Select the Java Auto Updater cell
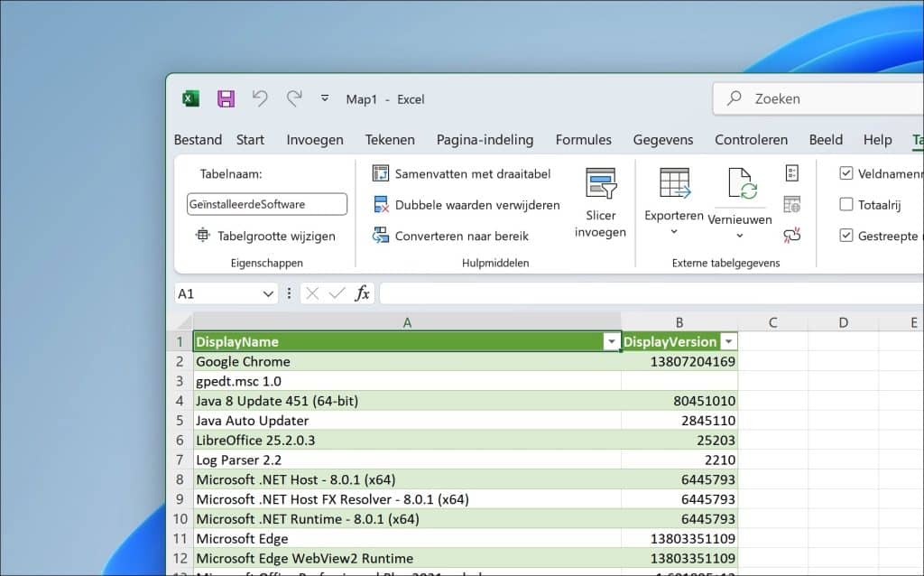Image resolution: width=924 pixels, height=576 pixels. click(407, 421)
